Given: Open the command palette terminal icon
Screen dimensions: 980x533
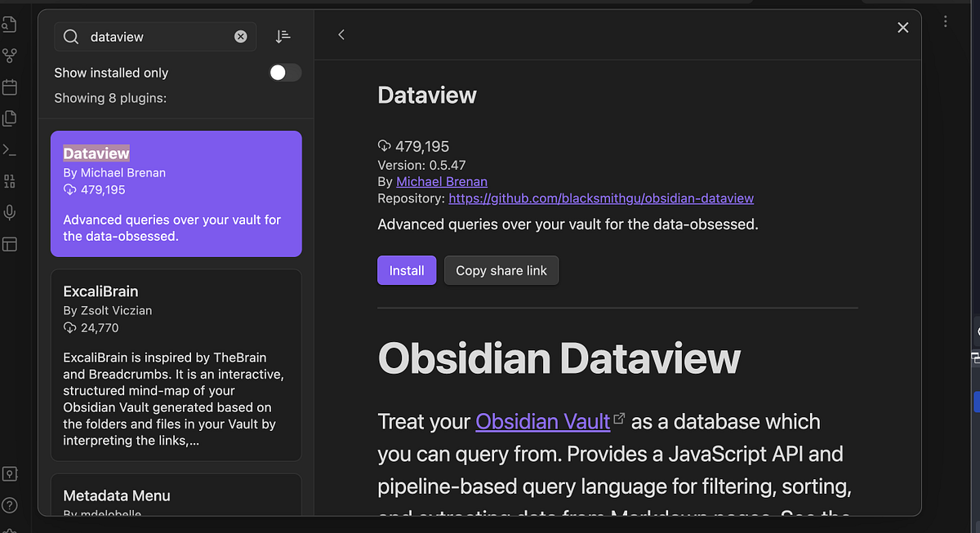Looking at the screenshot, I should click(10, 149).
